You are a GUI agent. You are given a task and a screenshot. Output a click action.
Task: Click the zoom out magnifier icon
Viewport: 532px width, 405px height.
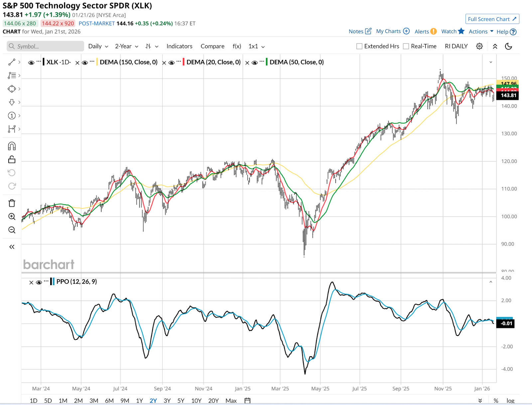12,230
